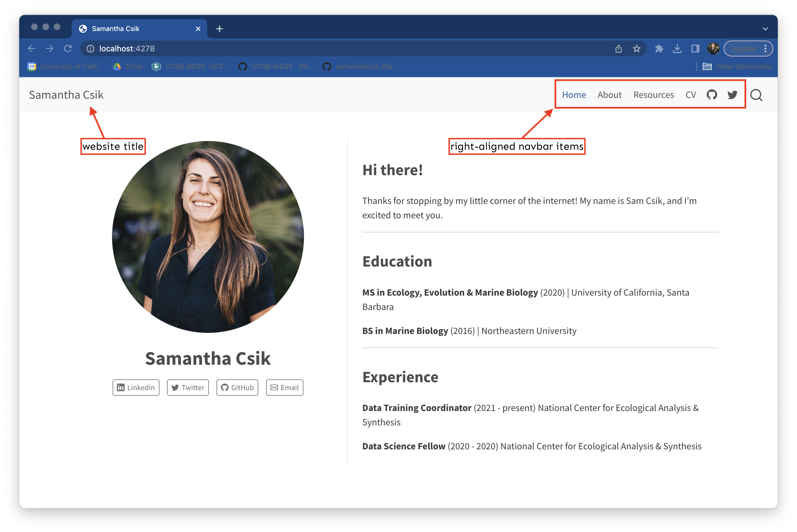
Task: Share the page using the share icon
Action: (x=618, y=49)
